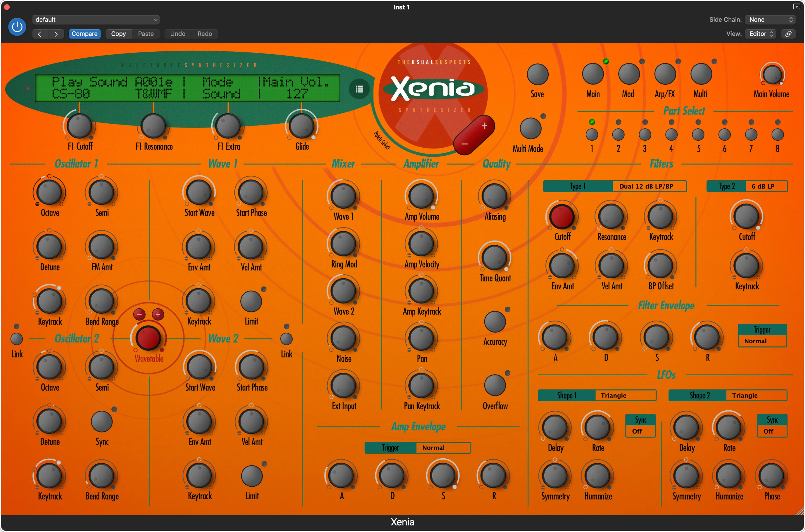
Task: Switch to the Main page
Action: tap(593, 74)
